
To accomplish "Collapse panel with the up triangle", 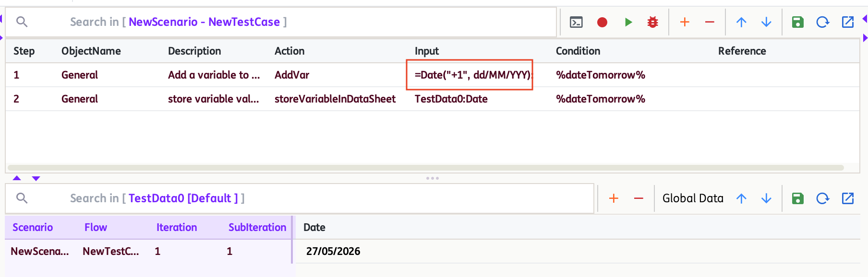I will point(17,178).
